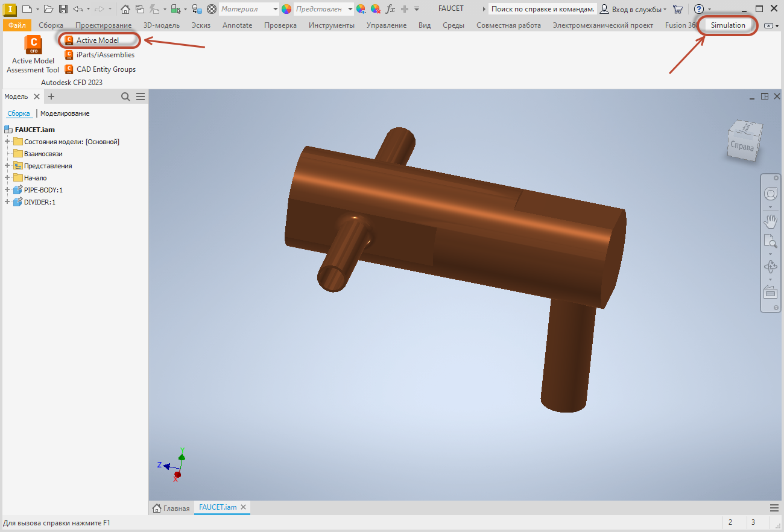Open the Файл menu
This screenshot has width=784, height=532.
pyautogui.click(x=17, y=25)
